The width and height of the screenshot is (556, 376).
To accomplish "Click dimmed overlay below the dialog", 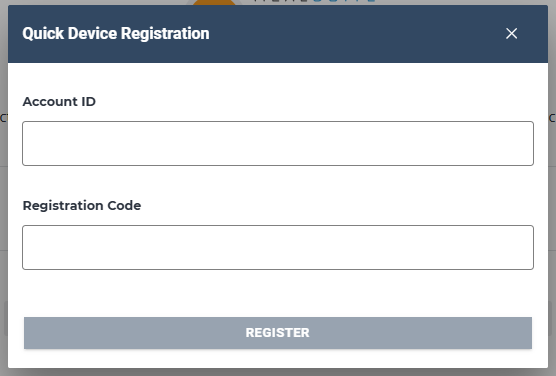I will pyautogui.click(x=278, y=372).
